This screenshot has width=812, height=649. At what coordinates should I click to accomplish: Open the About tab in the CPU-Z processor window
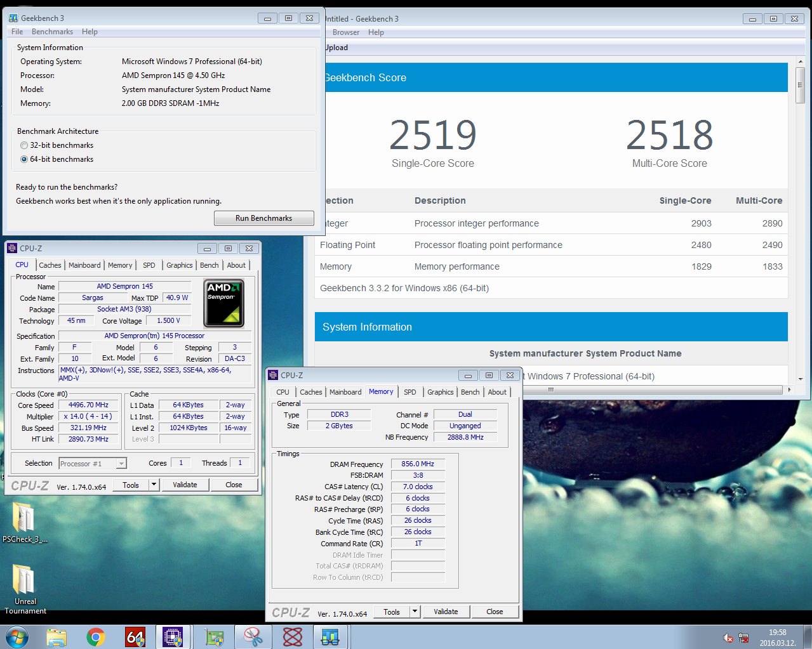(x=236, y=265)
